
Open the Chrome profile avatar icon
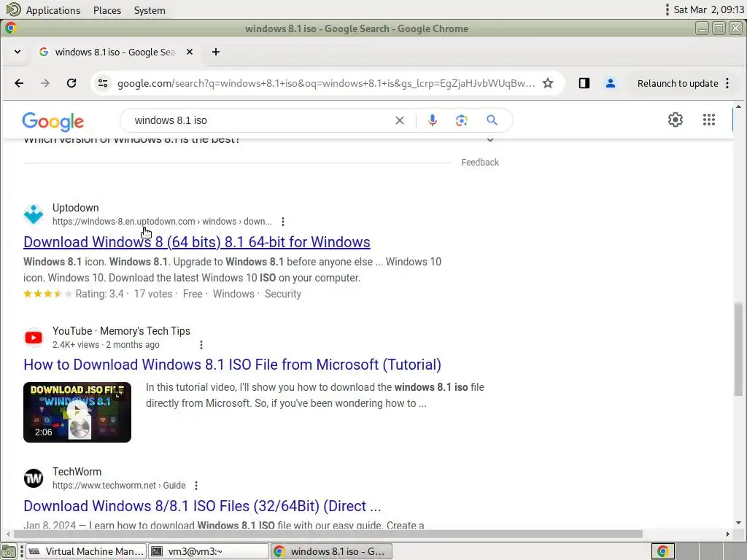pos(611,83)
